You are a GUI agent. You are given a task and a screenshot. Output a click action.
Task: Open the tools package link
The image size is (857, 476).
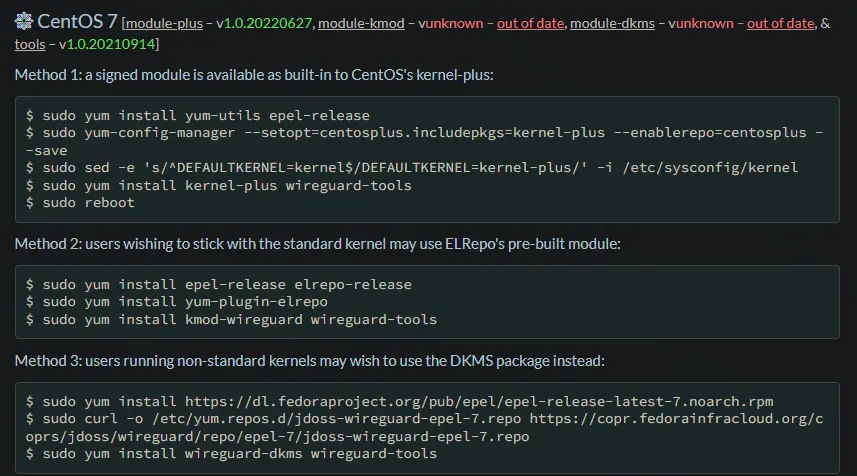coord(28,45)
